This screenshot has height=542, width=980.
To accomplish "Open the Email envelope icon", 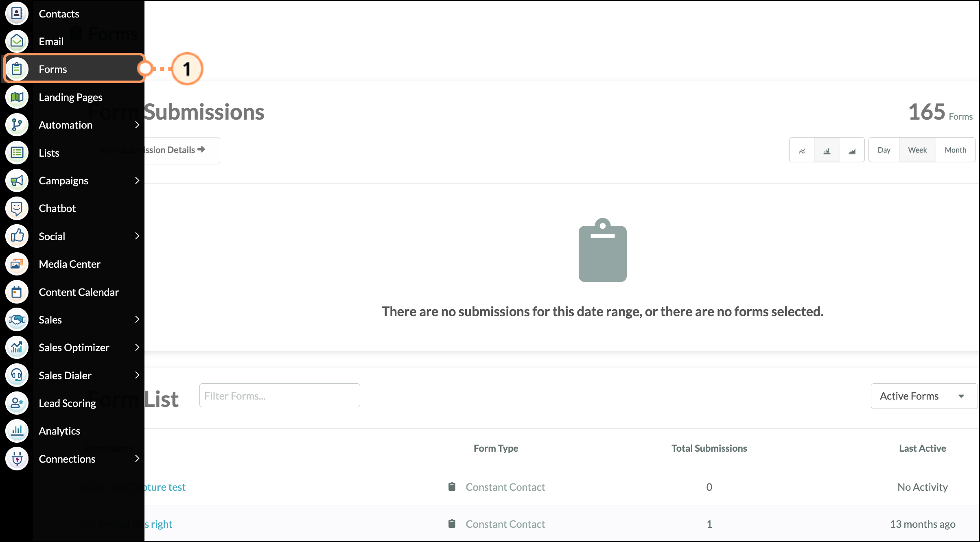I will [x=17, y=41].
